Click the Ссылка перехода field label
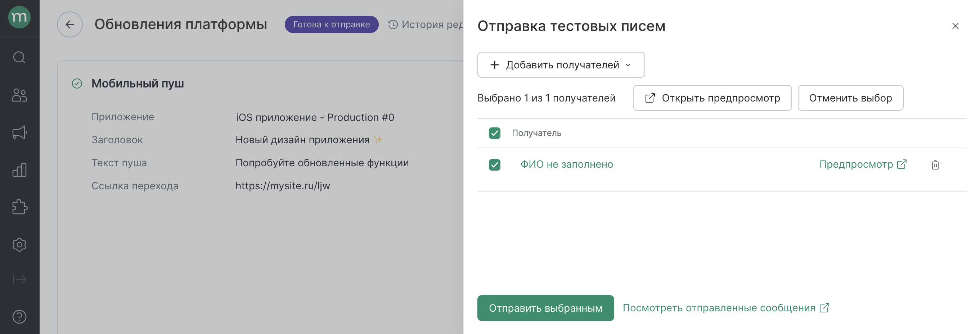Viewport: 980px width, 334px height. (135, 186)
